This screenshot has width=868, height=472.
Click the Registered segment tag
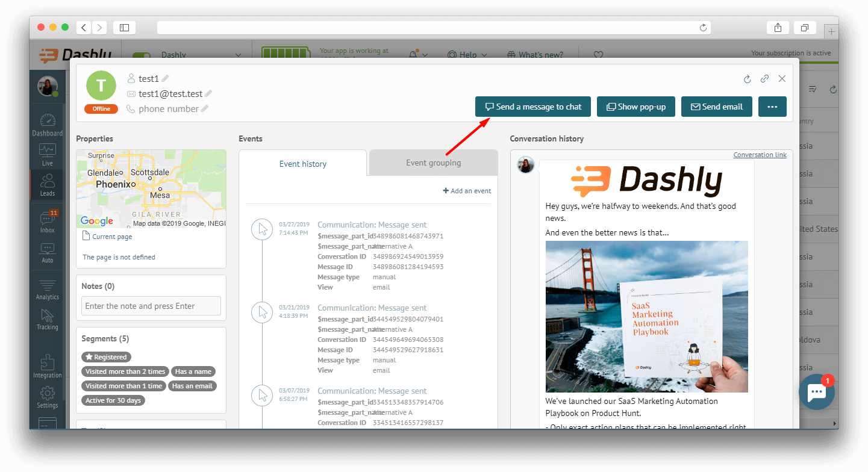click(106, 357)
